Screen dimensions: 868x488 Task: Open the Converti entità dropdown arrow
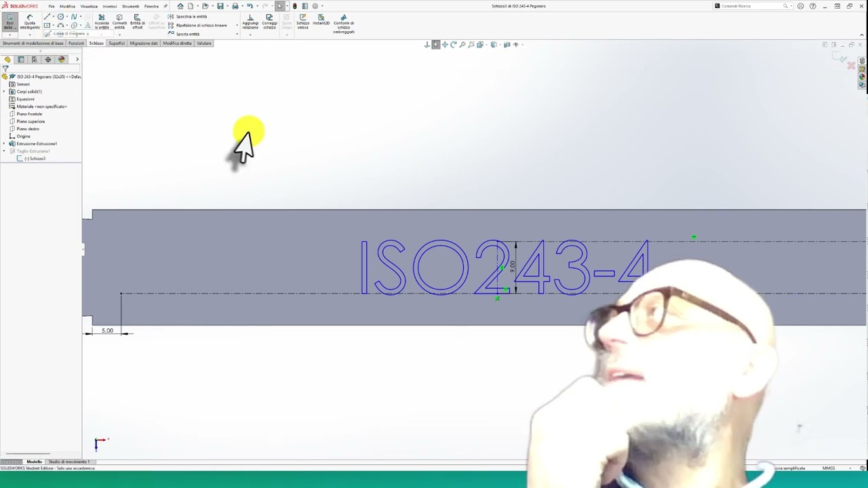[119, 34]
